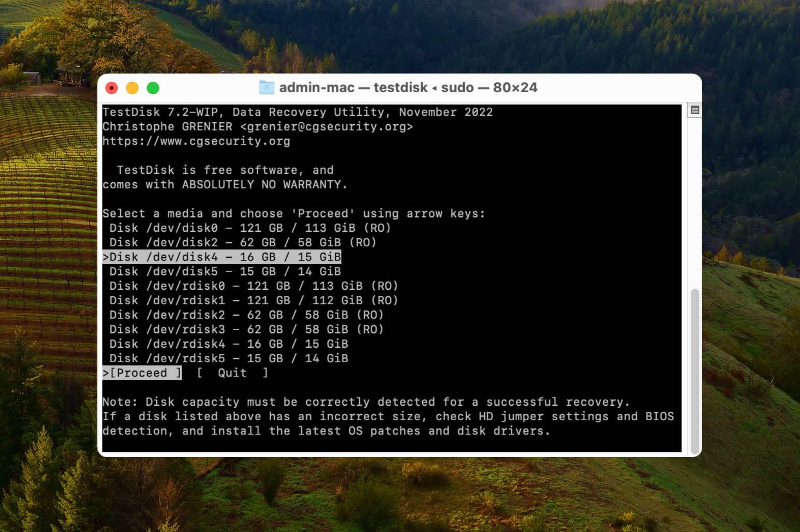Click the Proceed option
Viewport: 800px width, 532px height.
click(x=143, y=373)
